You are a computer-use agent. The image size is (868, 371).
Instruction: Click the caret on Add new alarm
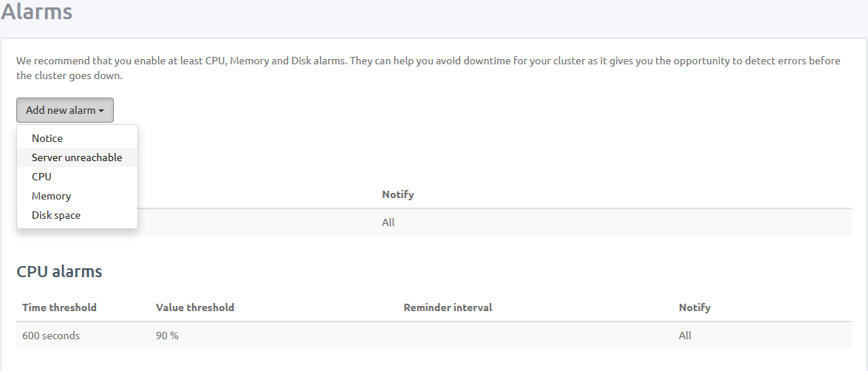click(101, 111)
